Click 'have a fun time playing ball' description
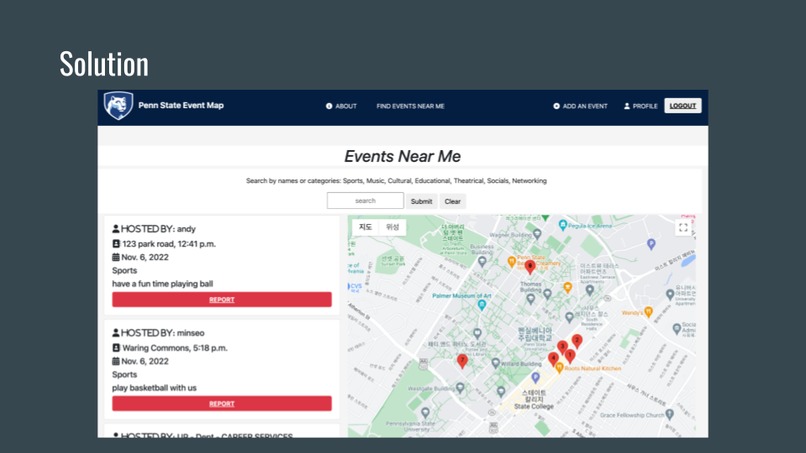The height and width of the screenshot is (453, 806). pos(162,284)
